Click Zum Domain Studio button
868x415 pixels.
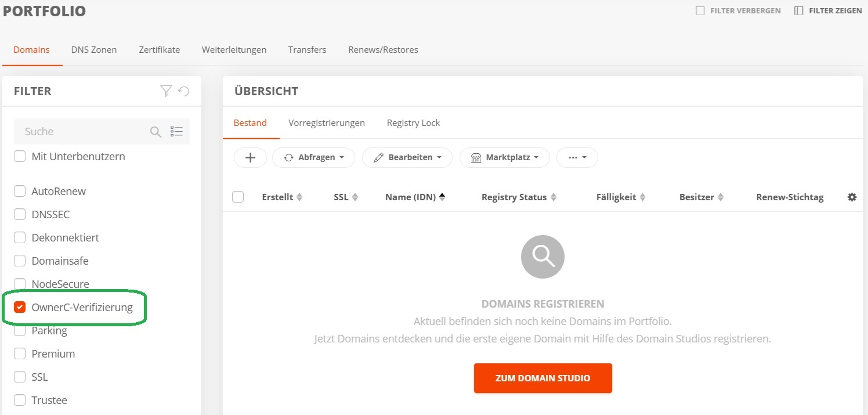pyautogui.click(x=542, y=378)
